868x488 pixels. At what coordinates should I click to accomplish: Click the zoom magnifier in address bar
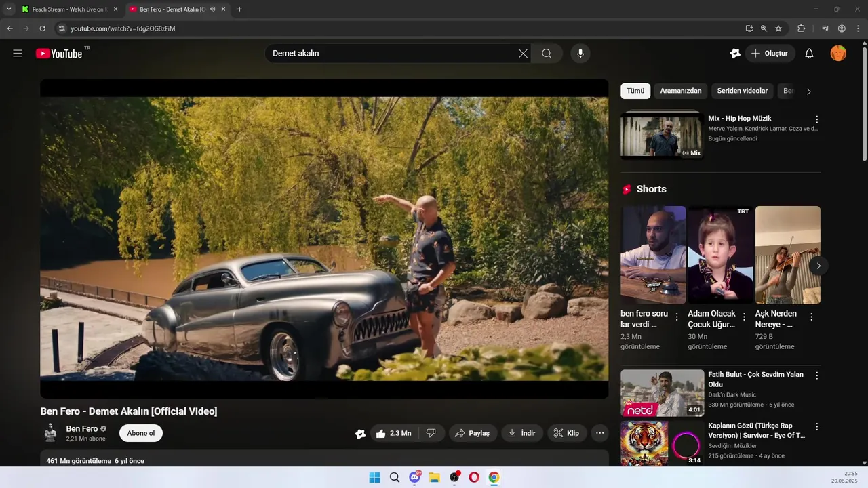tap(764, 28)
